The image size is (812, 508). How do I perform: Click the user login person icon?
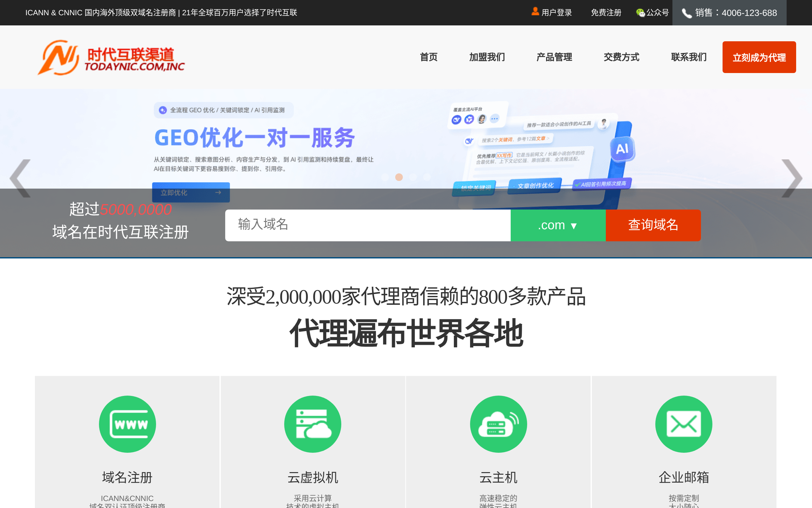coord(535,11)
